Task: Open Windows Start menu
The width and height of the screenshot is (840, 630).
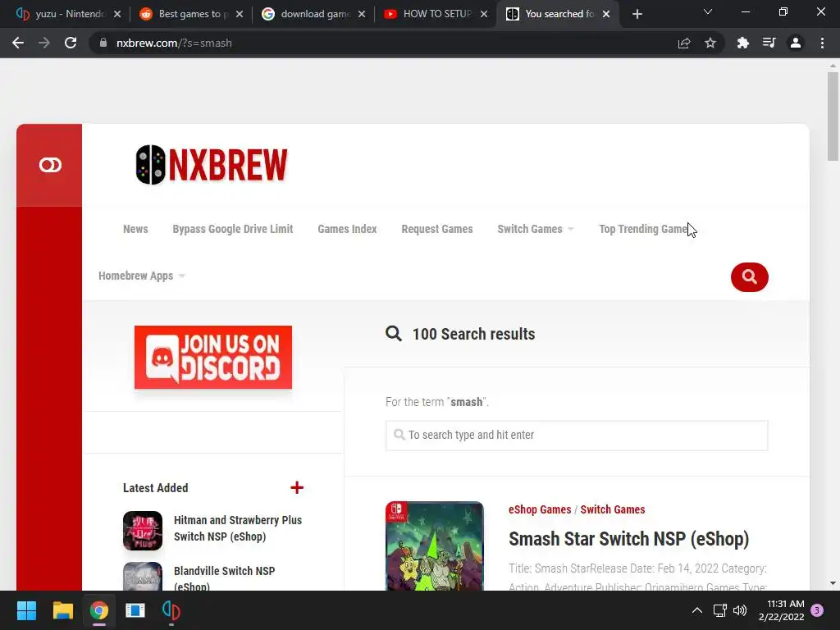Action: tap(26, 610)
